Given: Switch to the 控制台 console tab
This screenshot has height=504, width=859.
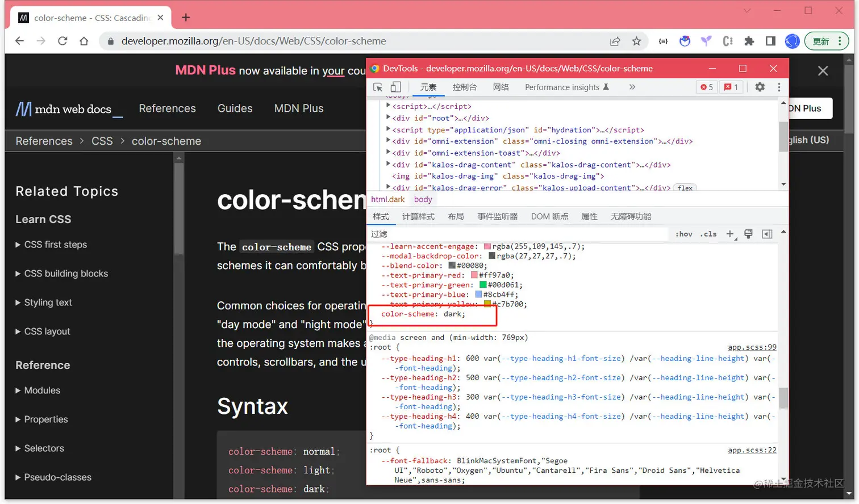Looking at the screenshot, I should 464,87.
